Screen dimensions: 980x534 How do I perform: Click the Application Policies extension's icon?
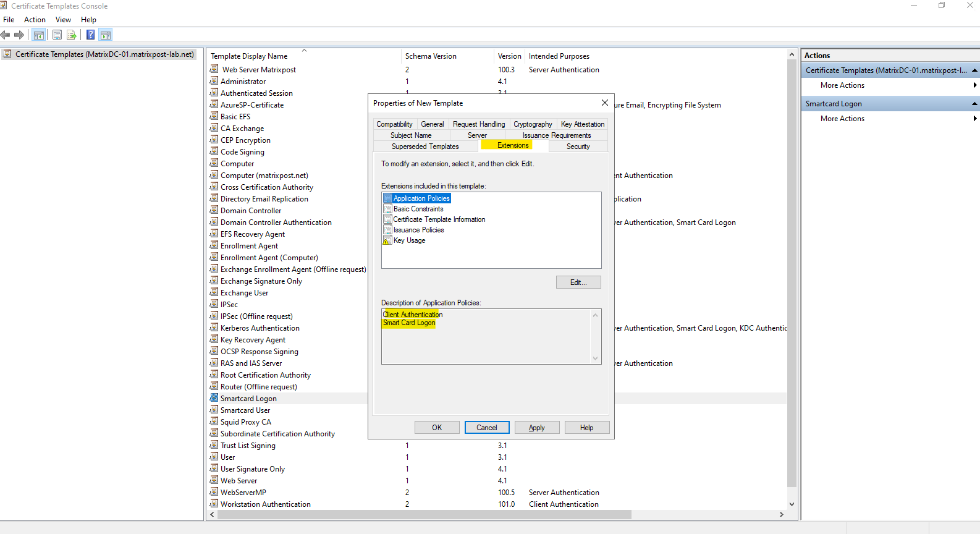click(387, 198)
